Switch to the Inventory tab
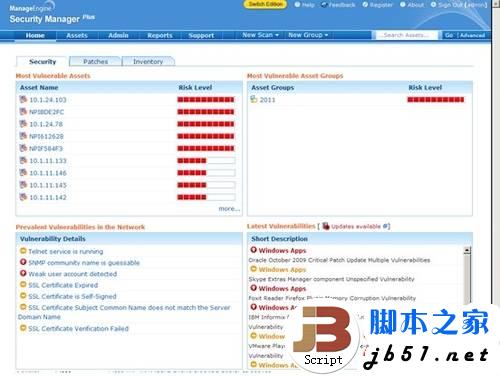 point(148,61)
